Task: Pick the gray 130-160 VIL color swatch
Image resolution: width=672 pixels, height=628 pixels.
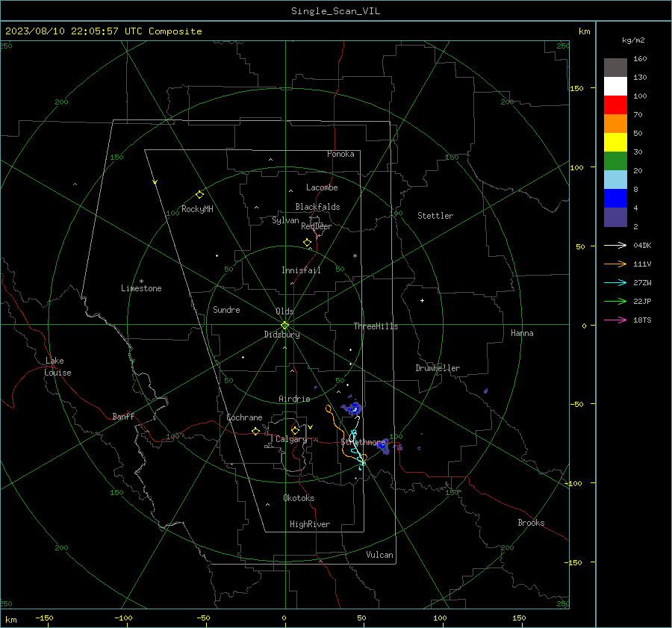Action: click(615, 68)
